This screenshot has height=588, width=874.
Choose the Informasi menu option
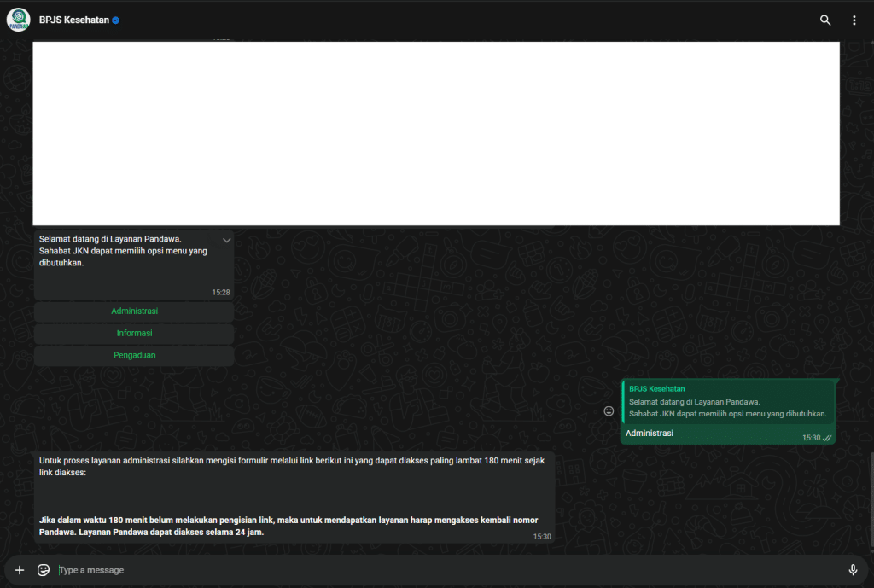[134, 334]
